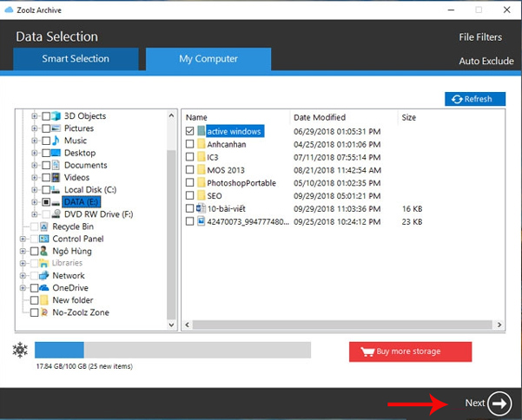The image size is (522, 420).
Task: Click the Next arrow circle icon
Action: 499,404
